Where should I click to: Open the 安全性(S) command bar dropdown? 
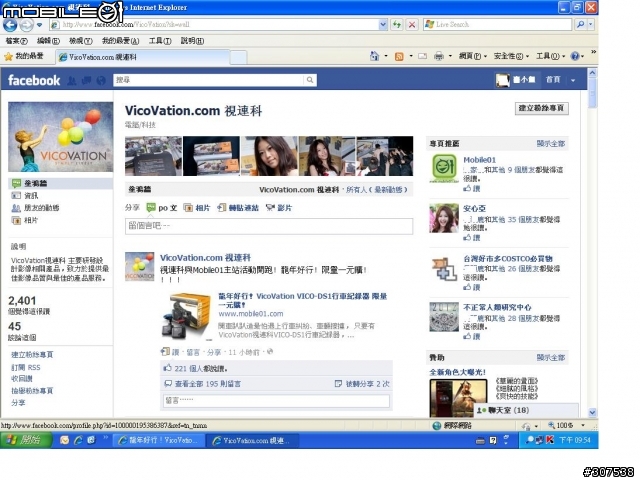(x=511, y=56)
